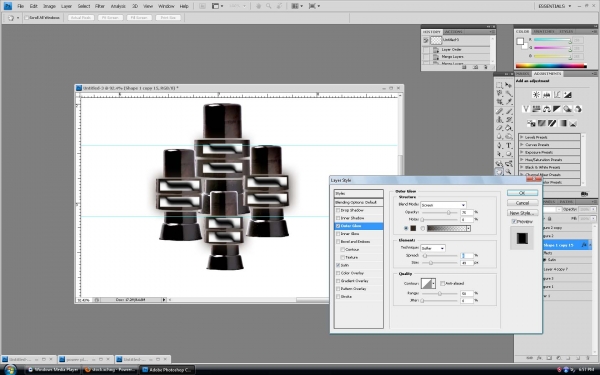Open the Arrange Documents menu in the top bar
This screenshot has width=600, height=375.
[297, 6]
